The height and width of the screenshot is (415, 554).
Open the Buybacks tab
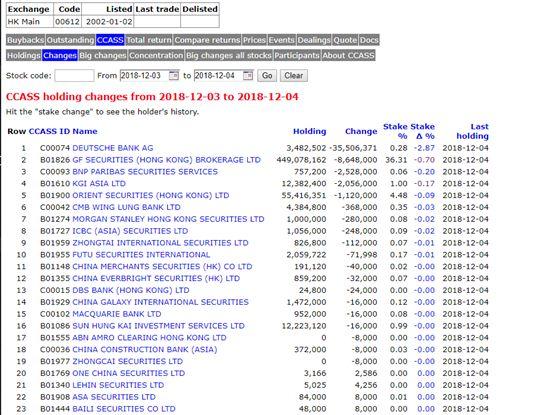pyautogui.click(x=25, y=40)
